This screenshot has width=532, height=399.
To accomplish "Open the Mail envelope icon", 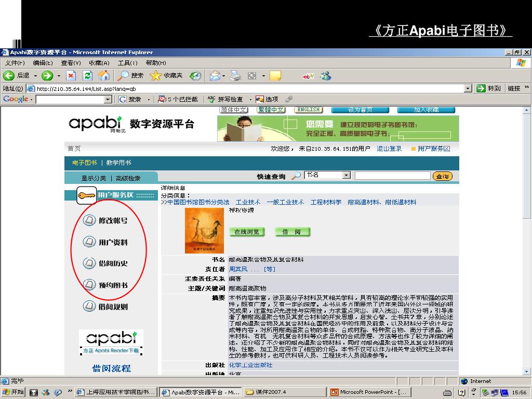I will click(215, 75).
